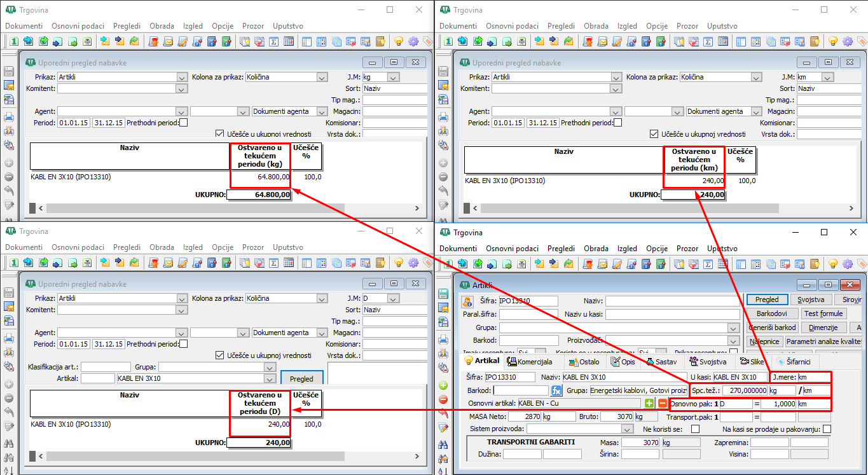Toggle 'Prethodni period' checkbox in the D report window
Image resolution: width=868 pixels, height=475 pixels.
click(184, 344)
